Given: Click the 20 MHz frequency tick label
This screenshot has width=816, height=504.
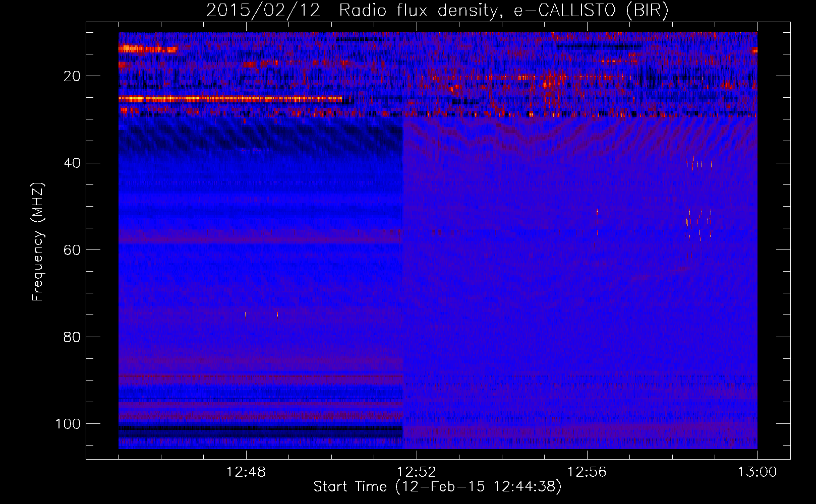Looking at the screenshot, I should [72, 76].
